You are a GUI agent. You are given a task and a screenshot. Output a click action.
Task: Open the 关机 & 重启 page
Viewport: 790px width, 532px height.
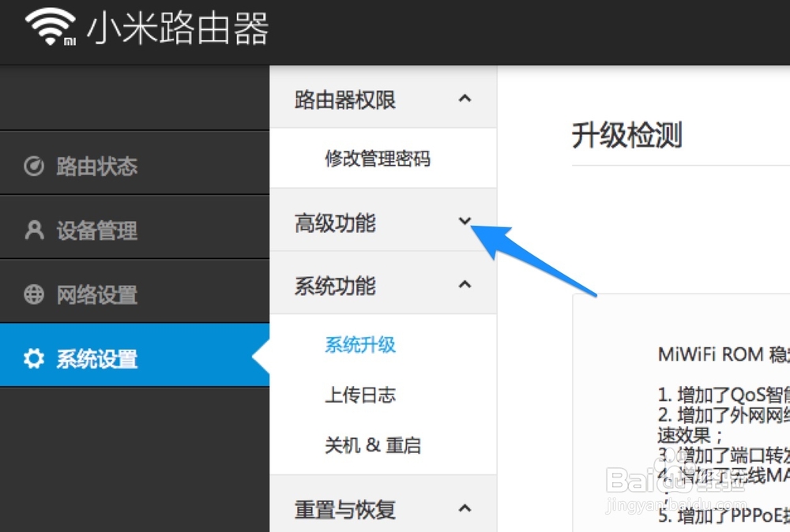372,445
